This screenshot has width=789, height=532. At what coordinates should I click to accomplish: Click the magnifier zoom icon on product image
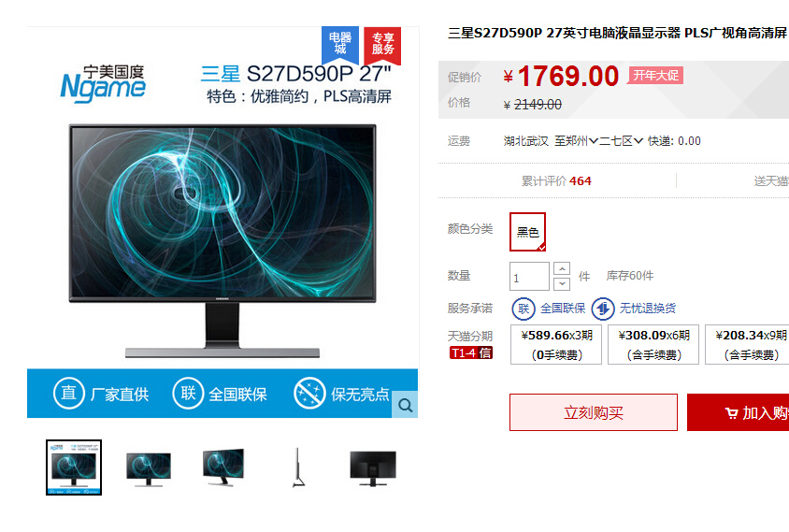pyautogui.click(x=405, y=404)
